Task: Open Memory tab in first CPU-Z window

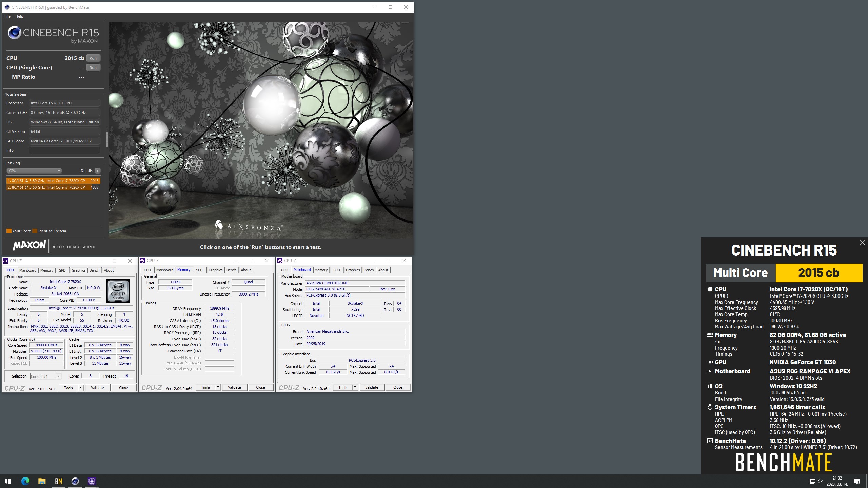Action: click(x=47, y=270)
